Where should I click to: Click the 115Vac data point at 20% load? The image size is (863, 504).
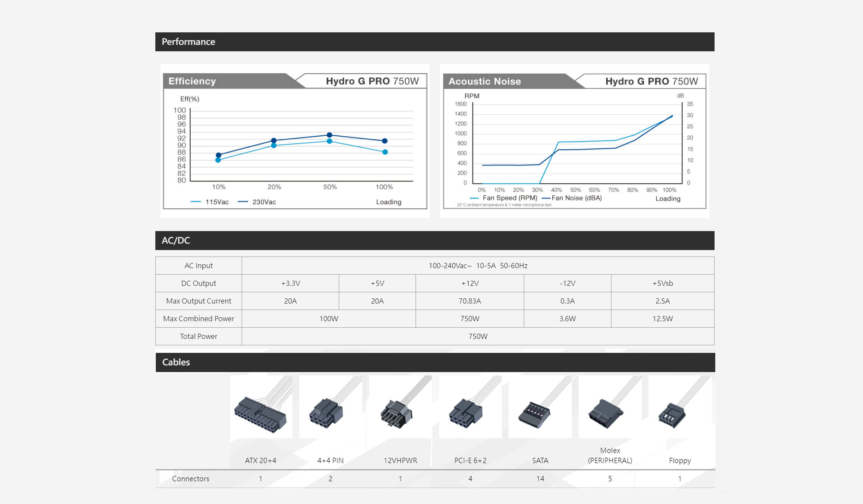(274, 146)
